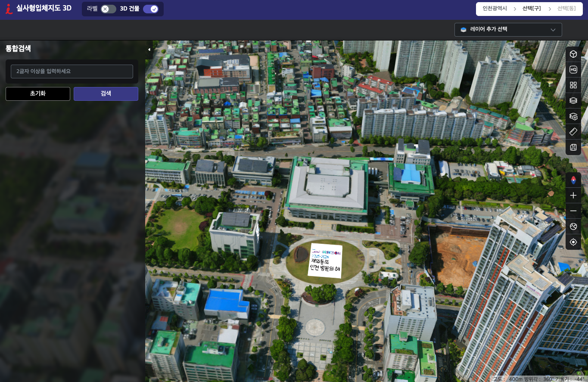Enable HQ high quality mode
588x382 pixels.
click(x=573, y=70)
